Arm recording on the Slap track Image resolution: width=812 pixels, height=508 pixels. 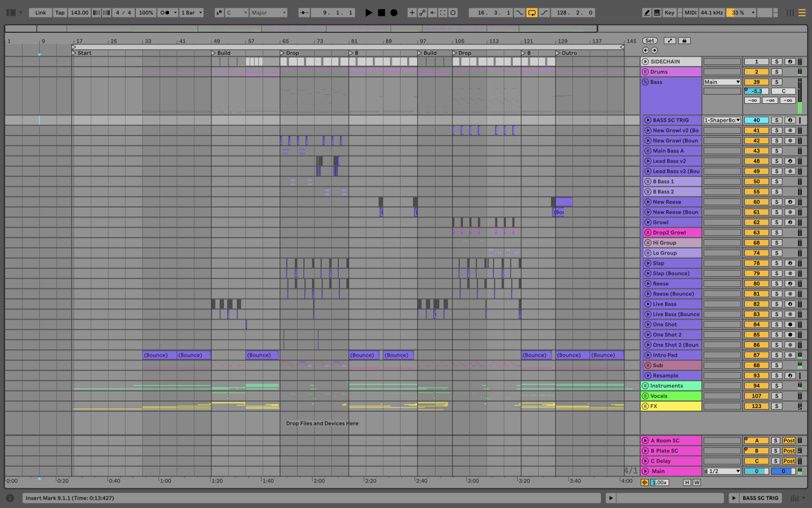click(790, 263)
